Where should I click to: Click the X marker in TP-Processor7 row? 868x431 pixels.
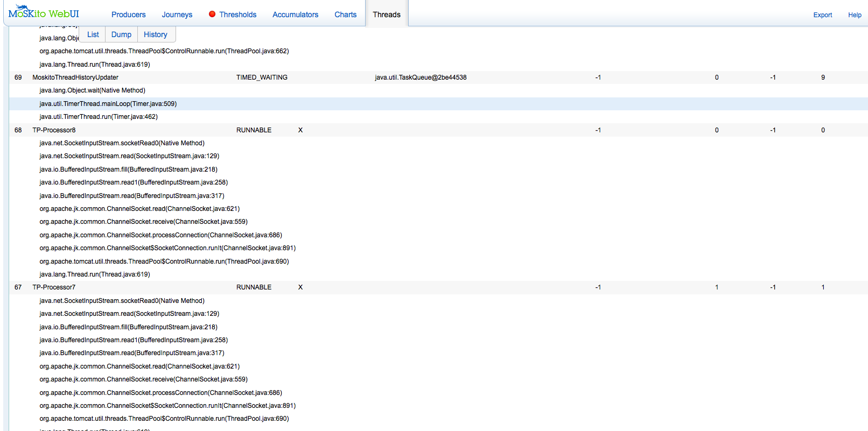[300, 287]
